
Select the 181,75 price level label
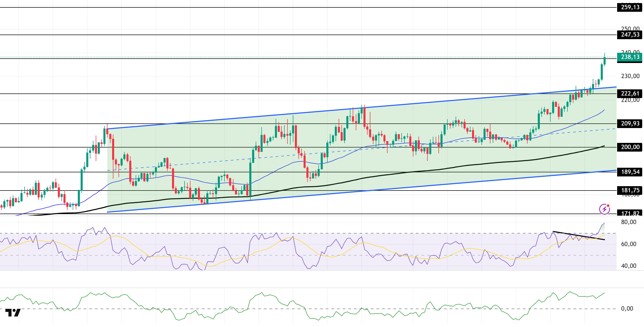630,191
